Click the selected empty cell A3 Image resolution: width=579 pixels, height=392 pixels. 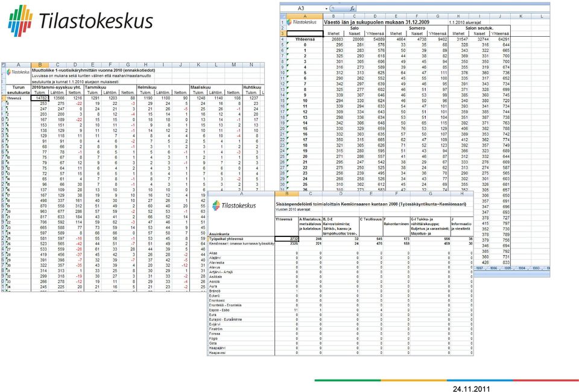click(305, 34)
